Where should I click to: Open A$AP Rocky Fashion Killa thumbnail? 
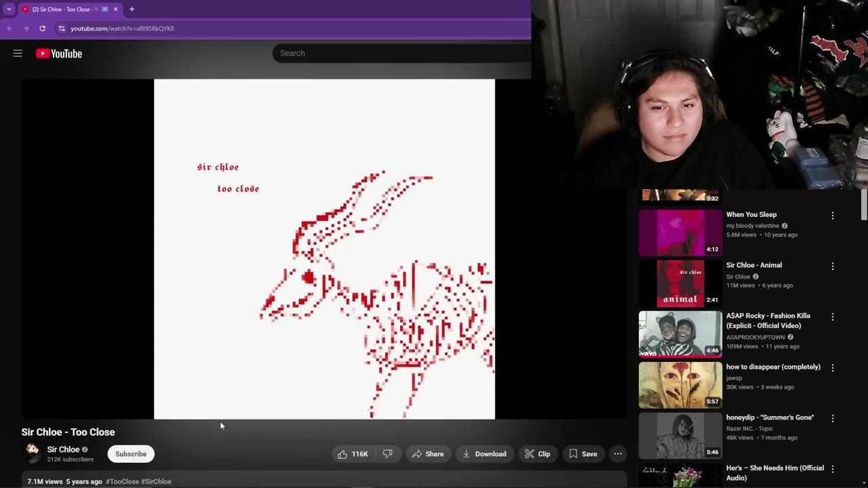[x=680, y=334]
